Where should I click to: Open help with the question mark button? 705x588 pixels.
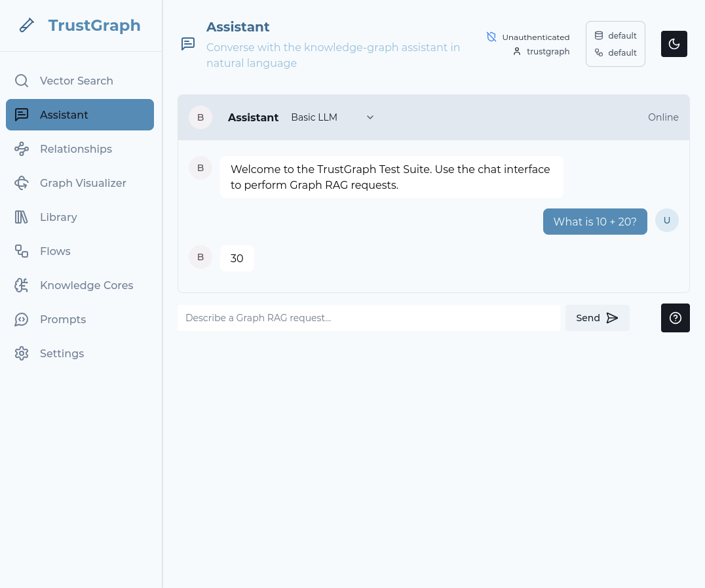(x=675, y=318)
